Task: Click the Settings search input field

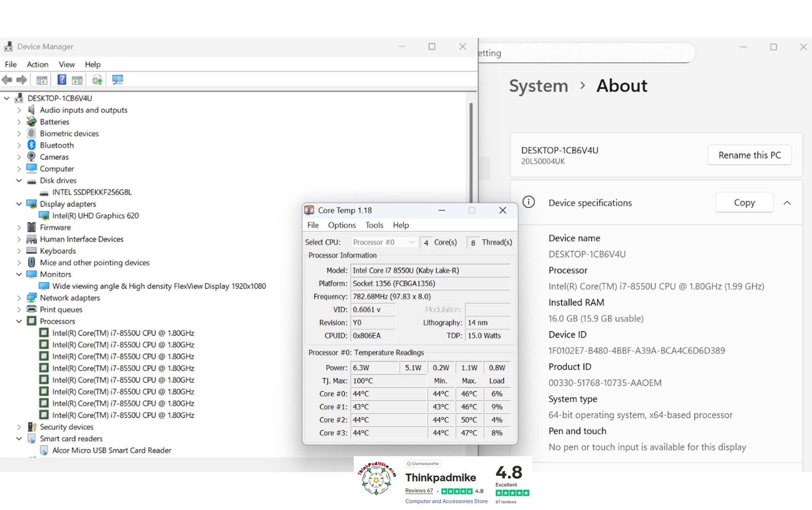Action: coord(584,53)
